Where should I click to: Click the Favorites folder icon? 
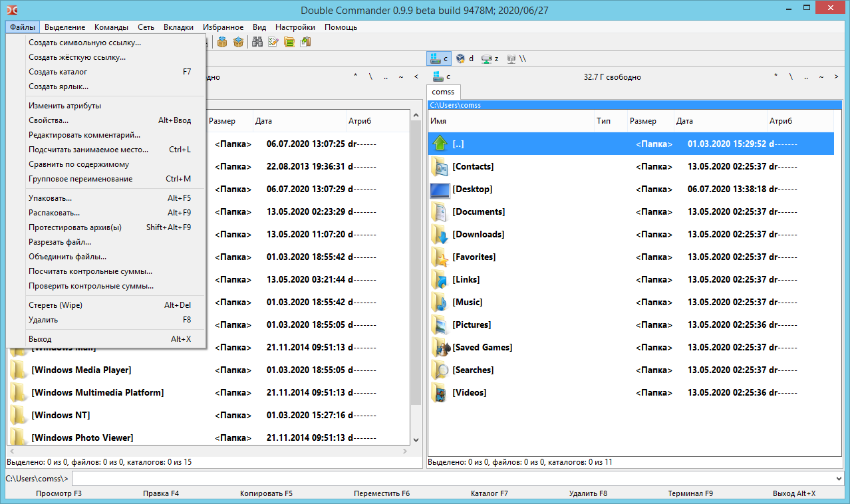click(x=440, y=257)
